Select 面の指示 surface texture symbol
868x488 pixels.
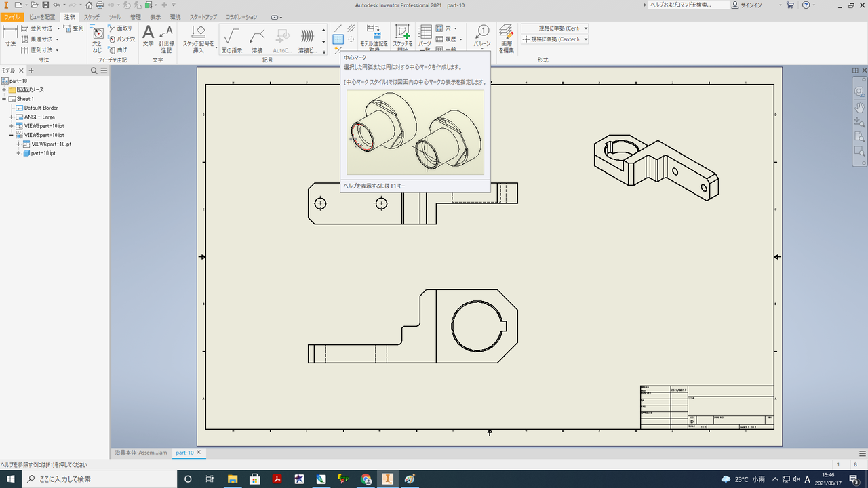click(232, 40)
